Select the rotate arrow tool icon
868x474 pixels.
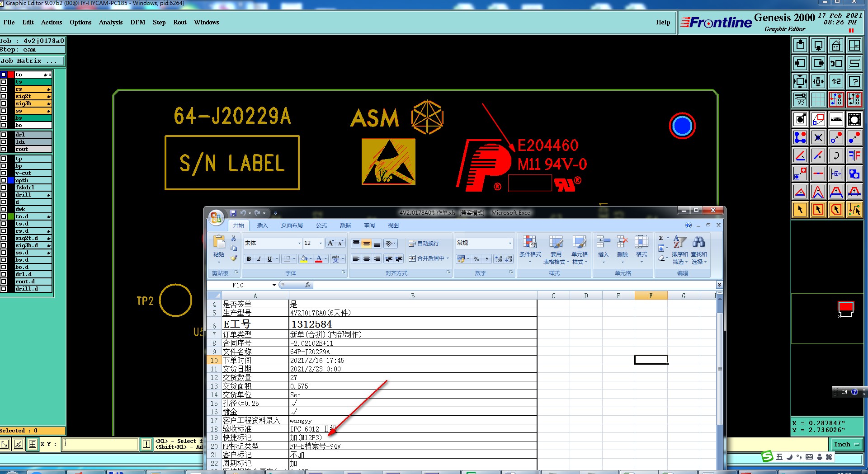pos(836,155)
